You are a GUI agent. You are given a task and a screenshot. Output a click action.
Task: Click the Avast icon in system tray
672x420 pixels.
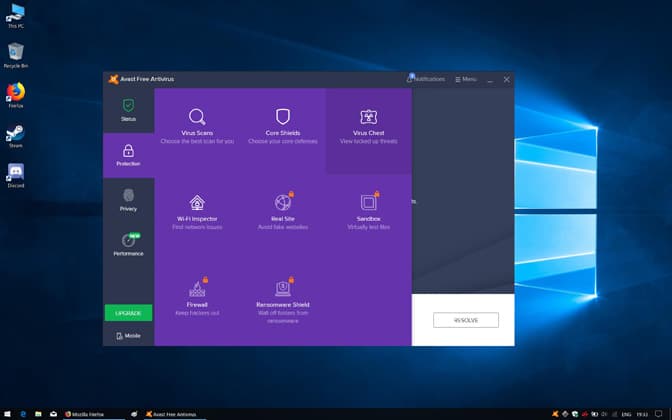point(555,414)
